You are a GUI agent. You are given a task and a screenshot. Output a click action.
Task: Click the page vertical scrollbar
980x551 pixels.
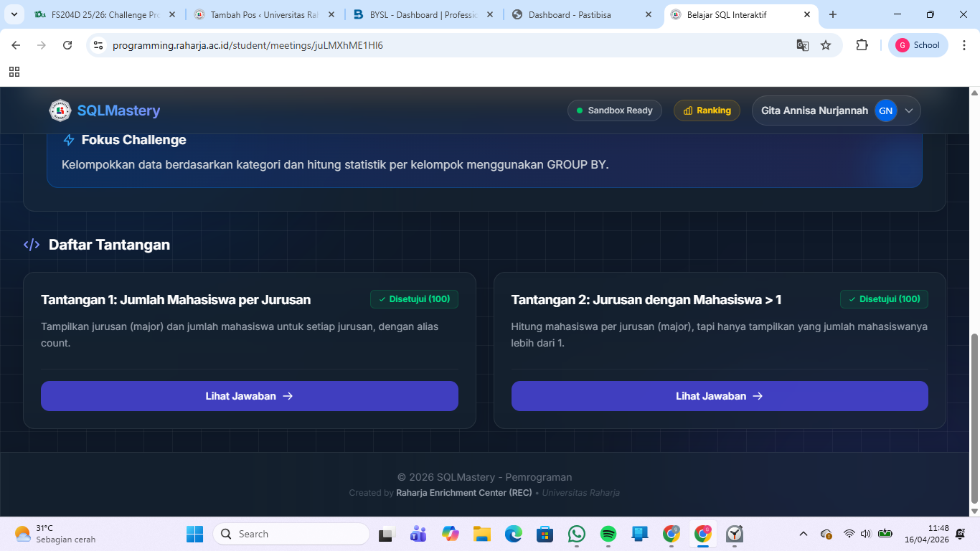click(x=974, y=418)
